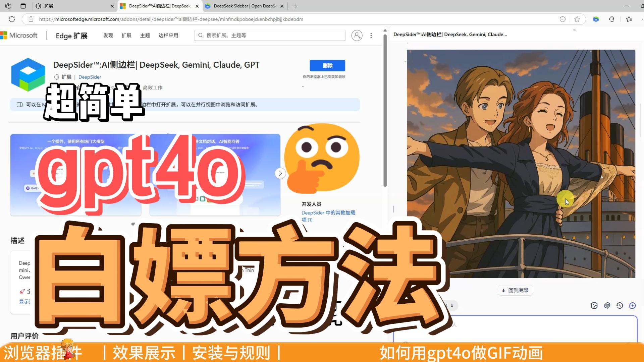Click the sidebar edit tool icon
Image resolution: width=644 pixels, height=362 pixels.
594,305
